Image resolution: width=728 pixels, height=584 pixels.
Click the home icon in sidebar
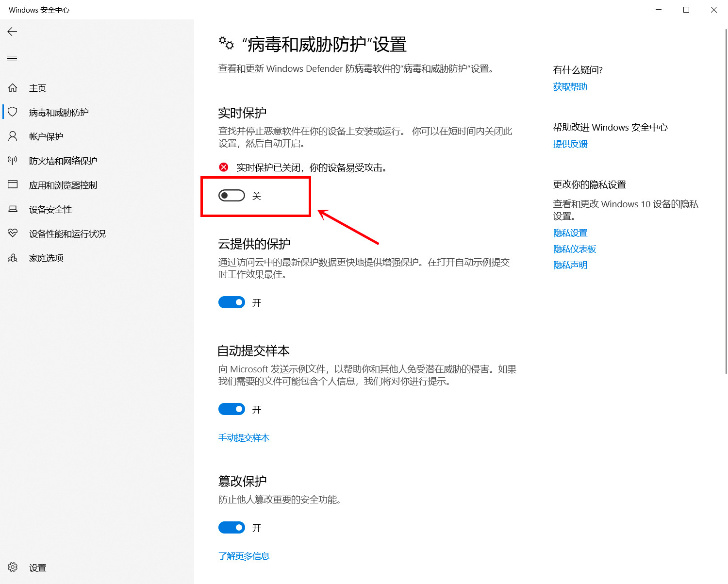13,88
